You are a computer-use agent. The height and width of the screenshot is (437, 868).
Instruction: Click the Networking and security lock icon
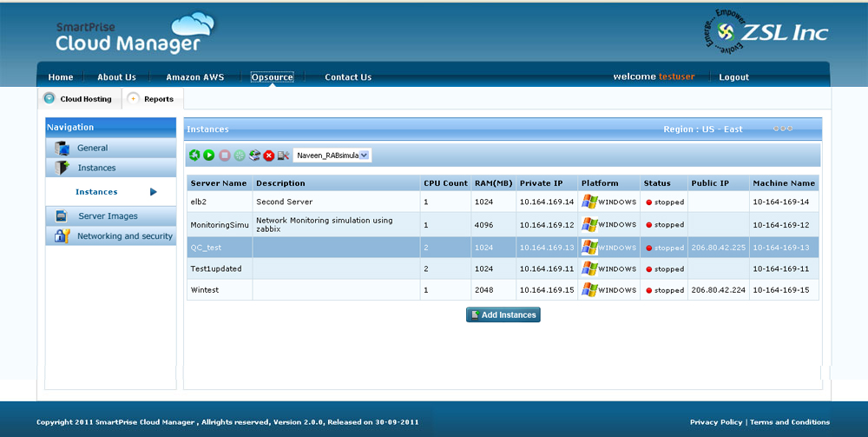[62, 235]
